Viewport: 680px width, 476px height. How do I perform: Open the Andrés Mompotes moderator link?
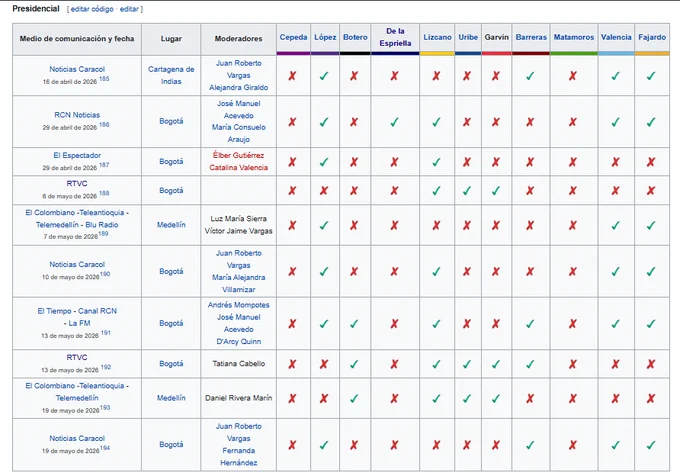[x=238, y=305]
